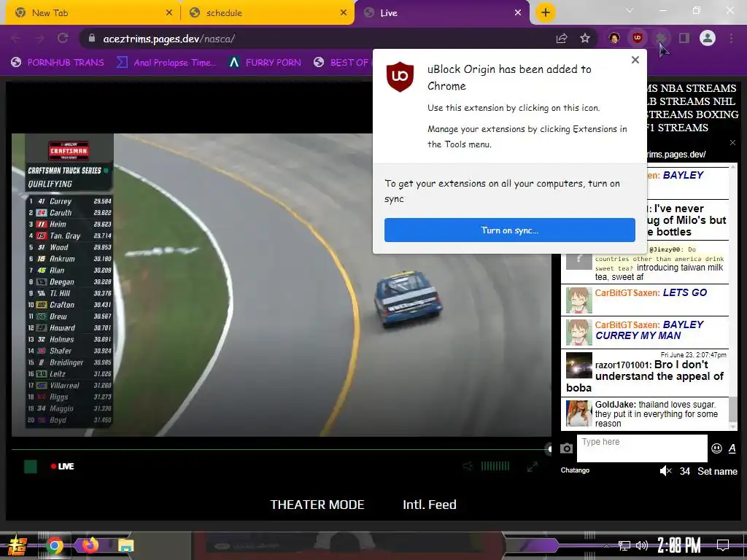Close the New Tab tab
747x560 pixels.
tap(169, 13)
